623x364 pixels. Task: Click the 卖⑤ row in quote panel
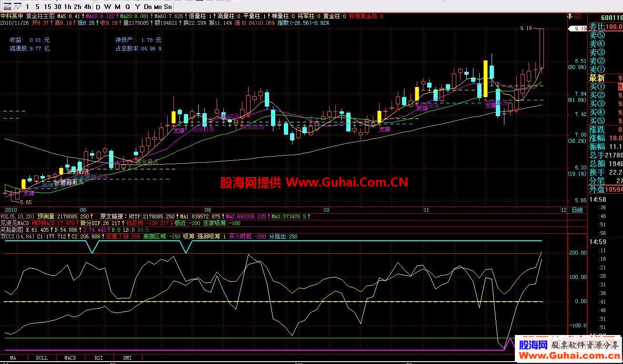tap(606, 36)
